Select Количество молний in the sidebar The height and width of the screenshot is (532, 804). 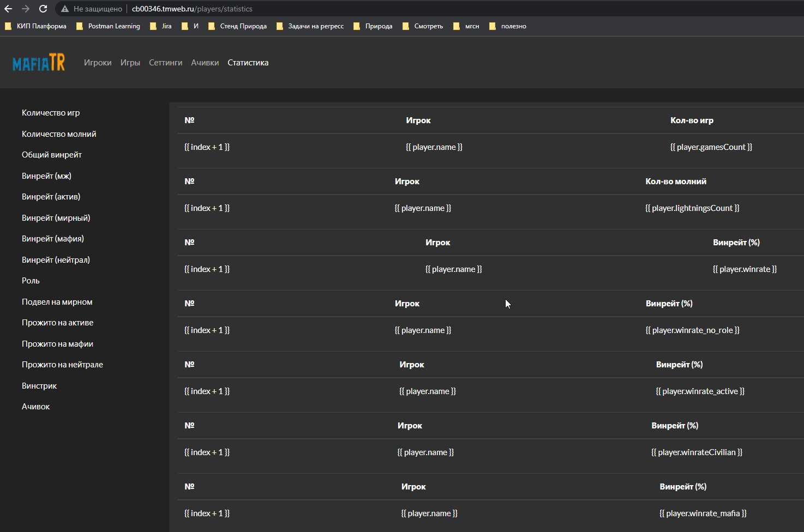click(59, 134)
